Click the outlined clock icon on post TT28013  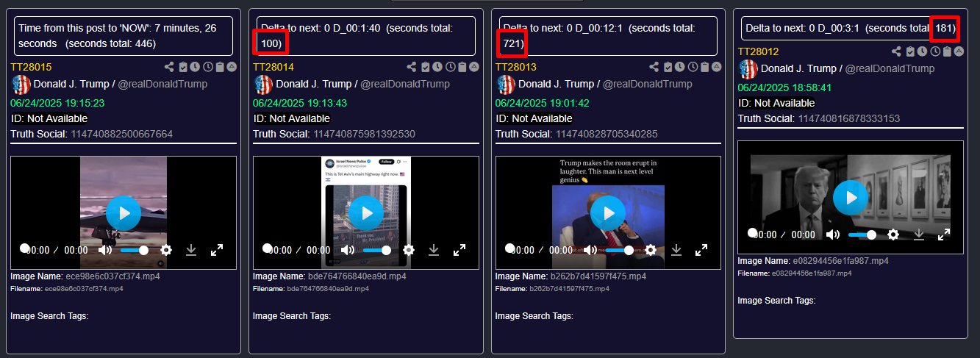point(693,66)
